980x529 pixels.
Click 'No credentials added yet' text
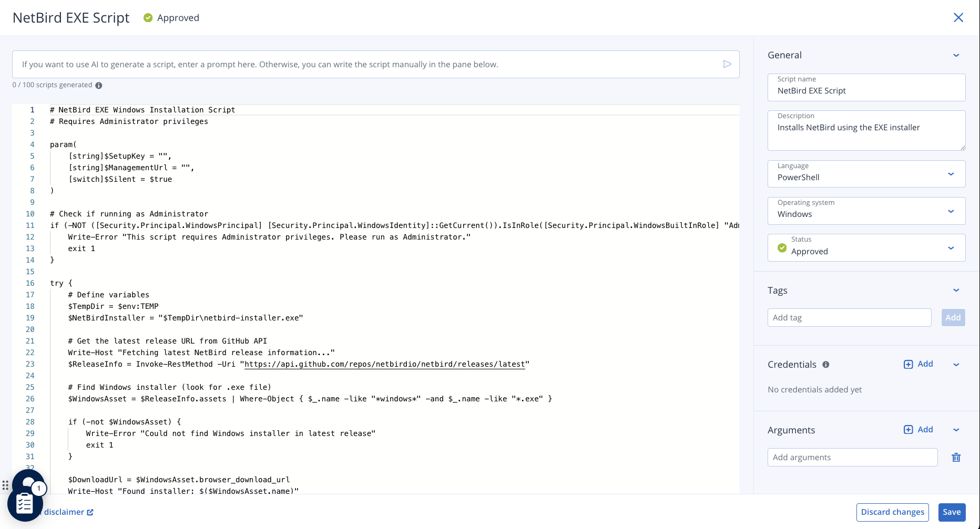[814, 390]
